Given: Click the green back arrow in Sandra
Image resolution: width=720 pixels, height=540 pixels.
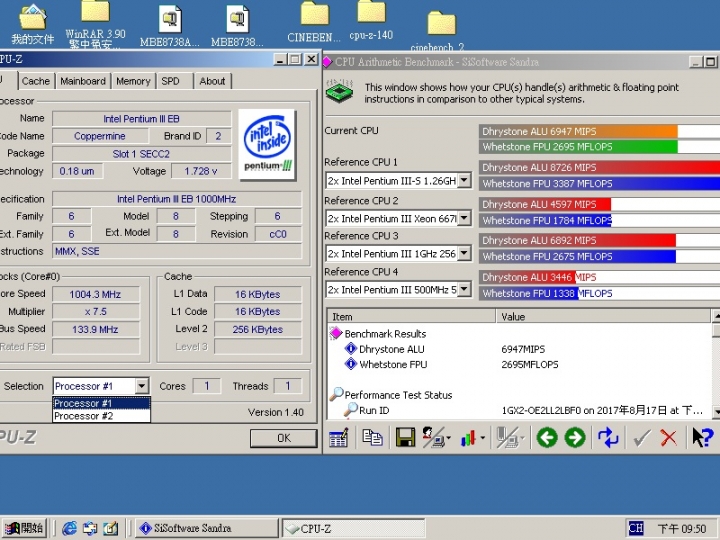Looking at the screenshot, I should point(546,437).
